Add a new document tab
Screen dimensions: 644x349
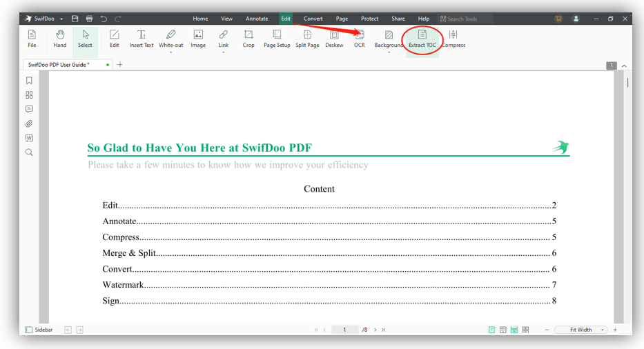point(120,64)
